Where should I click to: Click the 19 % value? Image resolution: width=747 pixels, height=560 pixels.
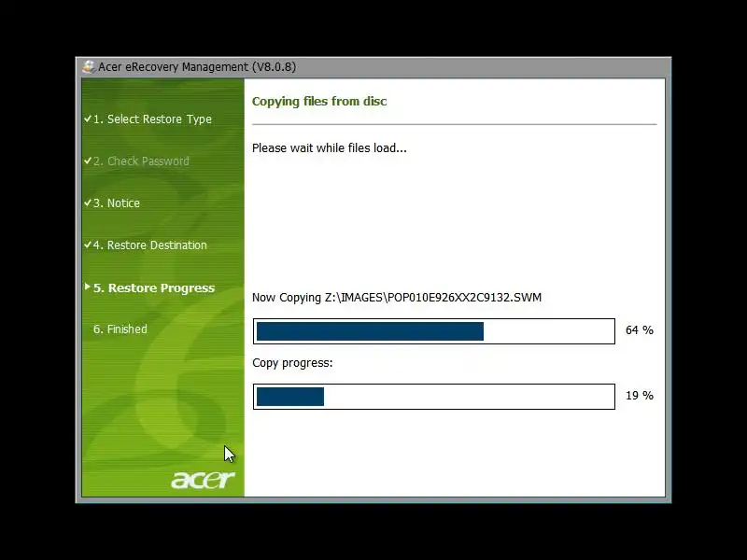coord(640,395)
